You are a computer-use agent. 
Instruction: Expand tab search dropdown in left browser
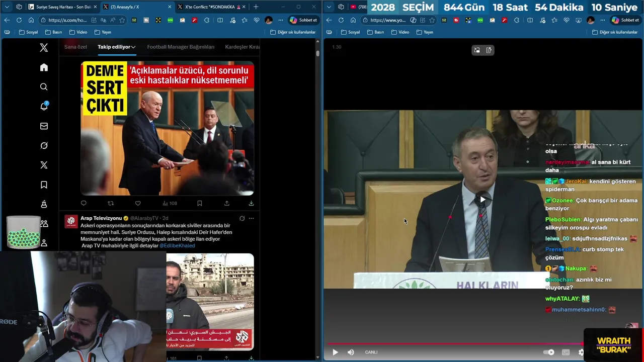point(7,7)
